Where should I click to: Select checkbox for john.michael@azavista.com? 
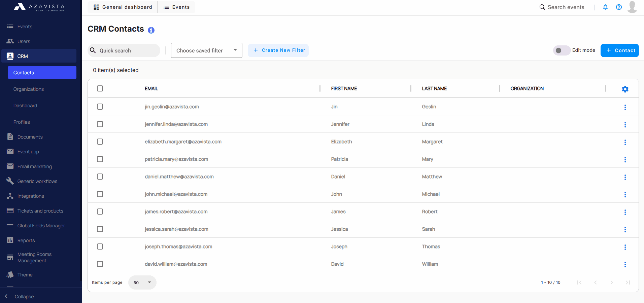[x=100, y=194]
